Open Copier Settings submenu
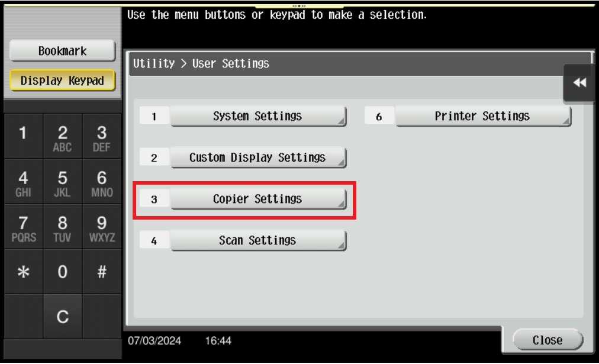This screenshot has height=364, width=599. 258,199
